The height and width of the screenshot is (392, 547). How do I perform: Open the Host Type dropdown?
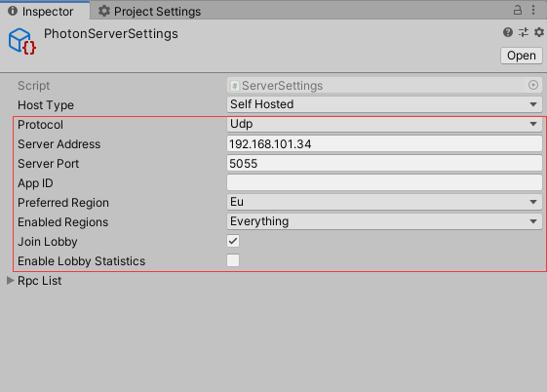pos(384,104)
